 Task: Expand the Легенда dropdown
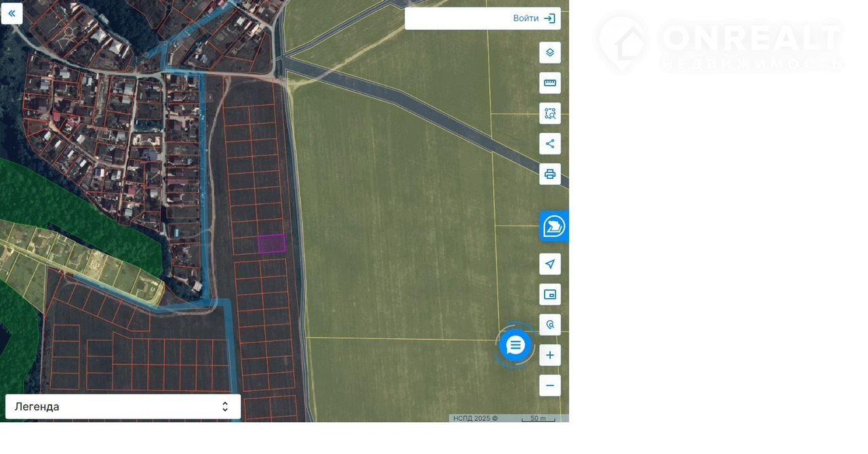click(x=123, y=407)
